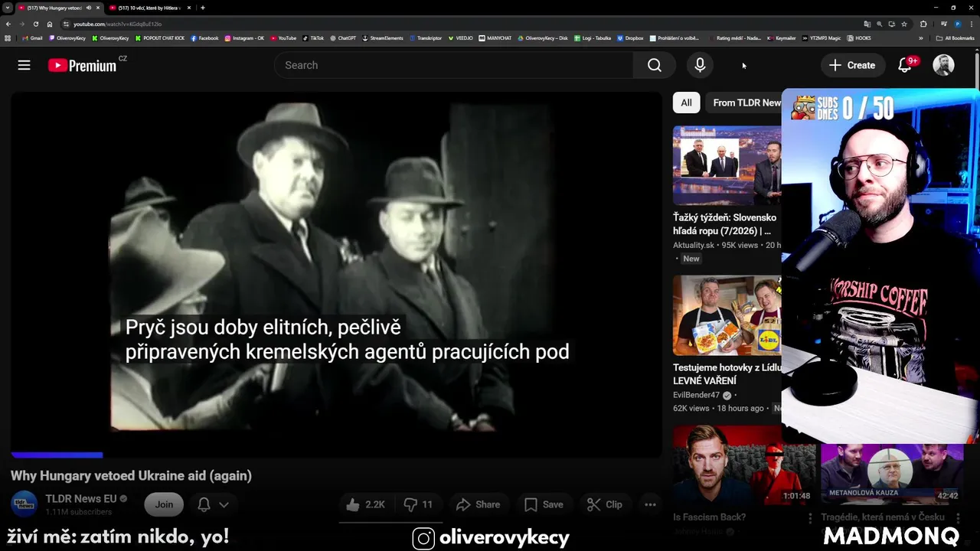This screenshot has width=980, height=551.
Task: Click the Create button
Action: pos(853,65)
